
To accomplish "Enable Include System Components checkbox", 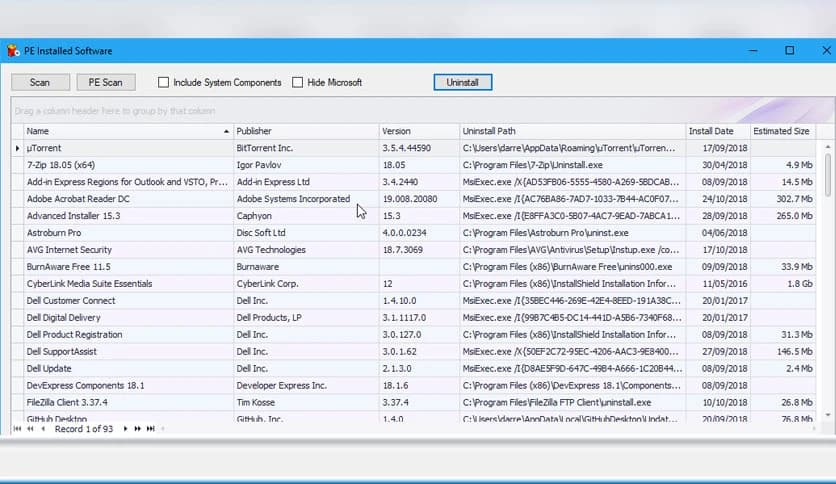I will coord(163,82).
